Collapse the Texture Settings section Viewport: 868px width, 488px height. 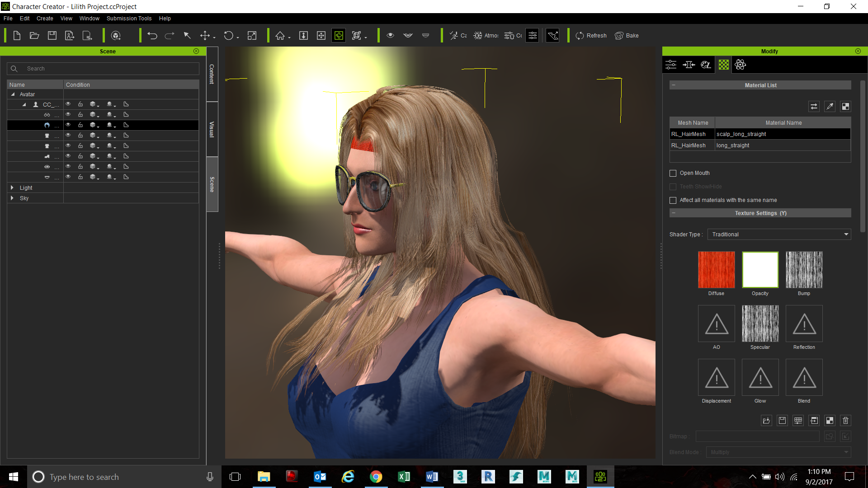click(x=674, y=213)
